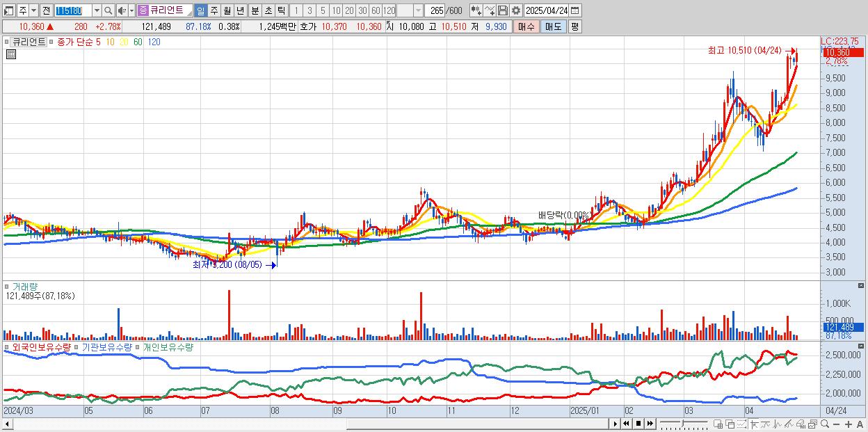The image size is (868, 432).
Task: Select interval 60 button
Action: (376, 10)
